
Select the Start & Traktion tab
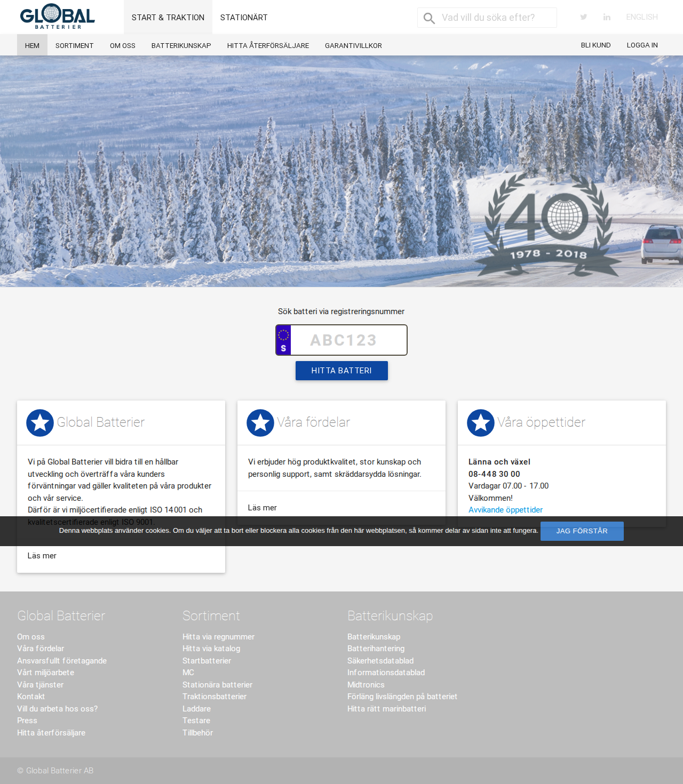tap(168, 17)
